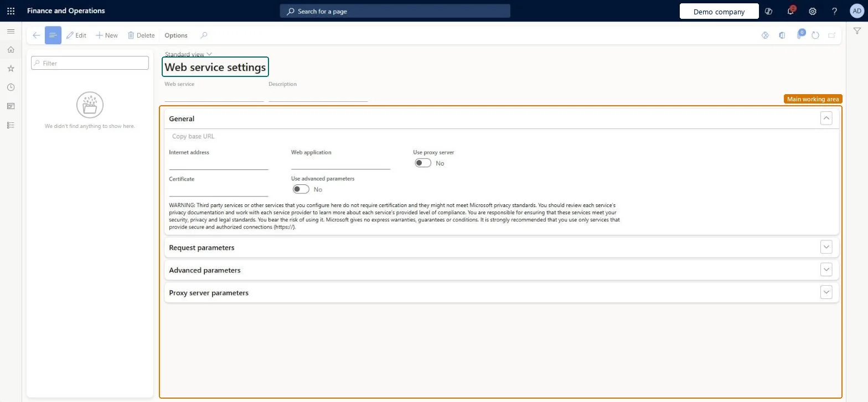Open Workspaces icon in sidebar
This screenshot has height=402, width=868.
11,106
